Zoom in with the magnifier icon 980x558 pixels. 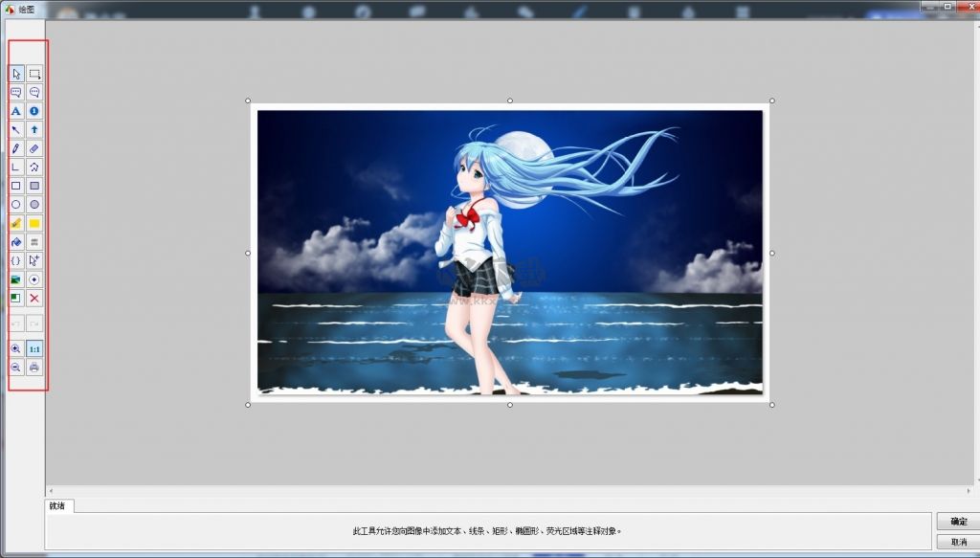(x=15, y=349)
